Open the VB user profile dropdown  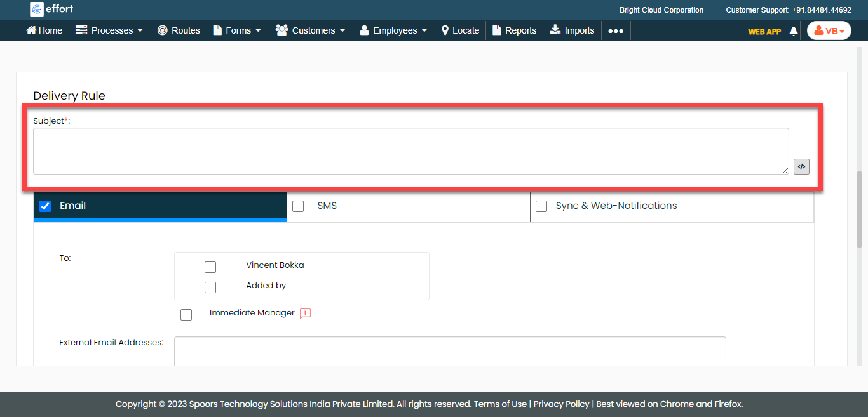click(829, 30)
